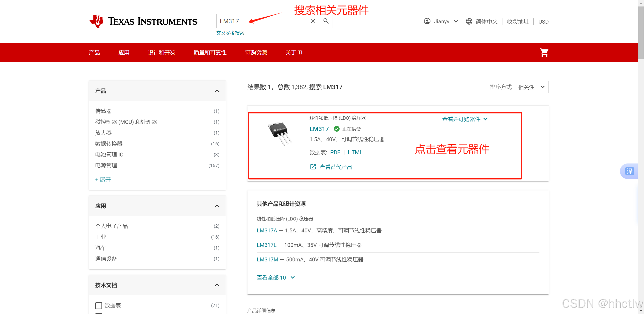
Task: Open the LM317L product link
Action: [x=267, y=245]
